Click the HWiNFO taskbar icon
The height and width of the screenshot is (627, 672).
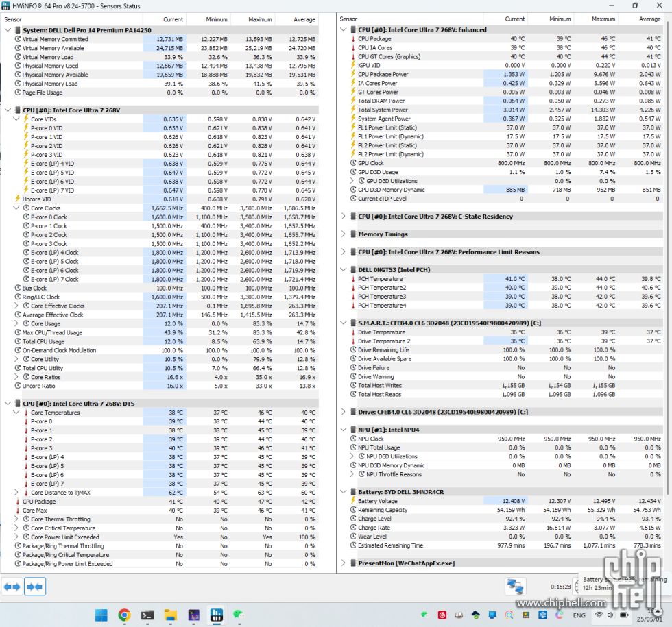(x=217, y=615)
